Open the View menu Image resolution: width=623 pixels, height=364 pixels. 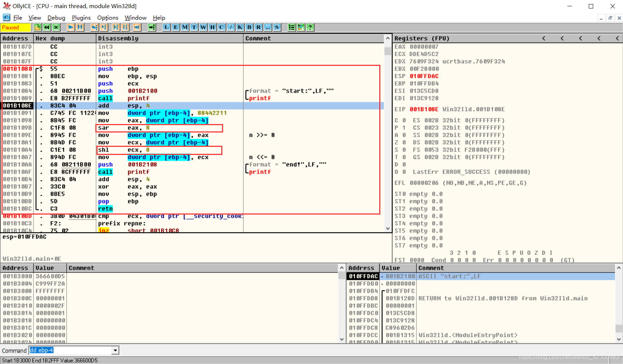35,18
